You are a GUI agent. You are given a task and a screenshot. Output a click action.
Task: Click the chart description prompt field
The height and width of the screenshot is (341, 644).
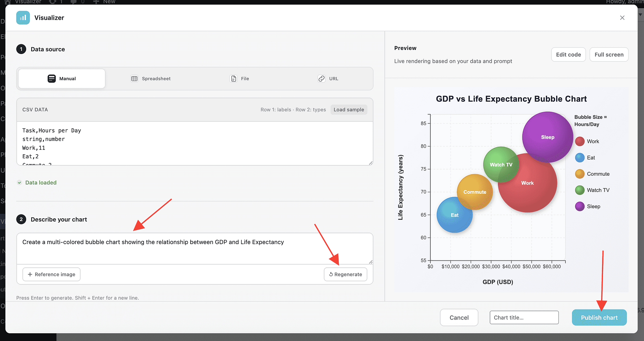(195, 248)
